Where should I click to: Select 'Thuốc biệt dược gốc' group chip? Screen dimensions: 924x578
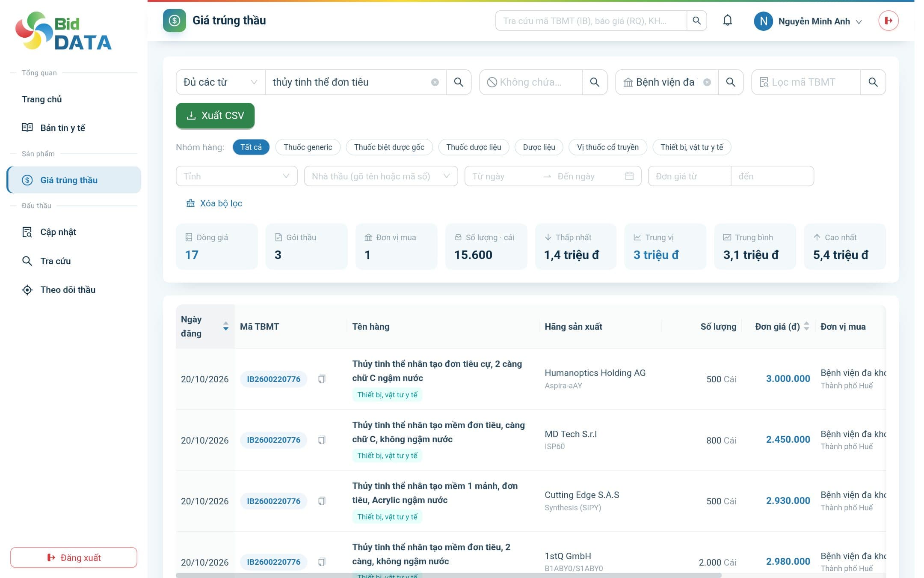(x=389, y=147)
